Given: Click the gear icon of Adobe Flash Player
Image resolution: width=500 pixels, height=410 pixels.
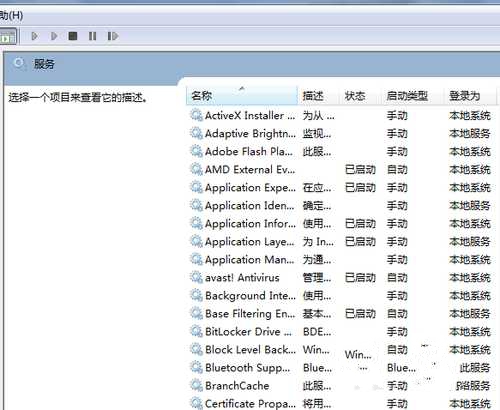Looking at the screenshot, I should [x=196, y=151].
